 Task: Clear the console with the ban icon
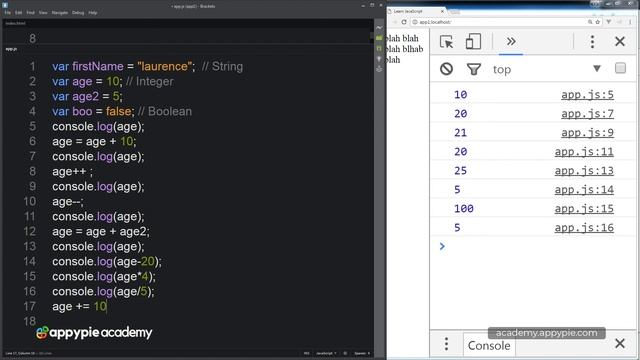click(446, 69)
